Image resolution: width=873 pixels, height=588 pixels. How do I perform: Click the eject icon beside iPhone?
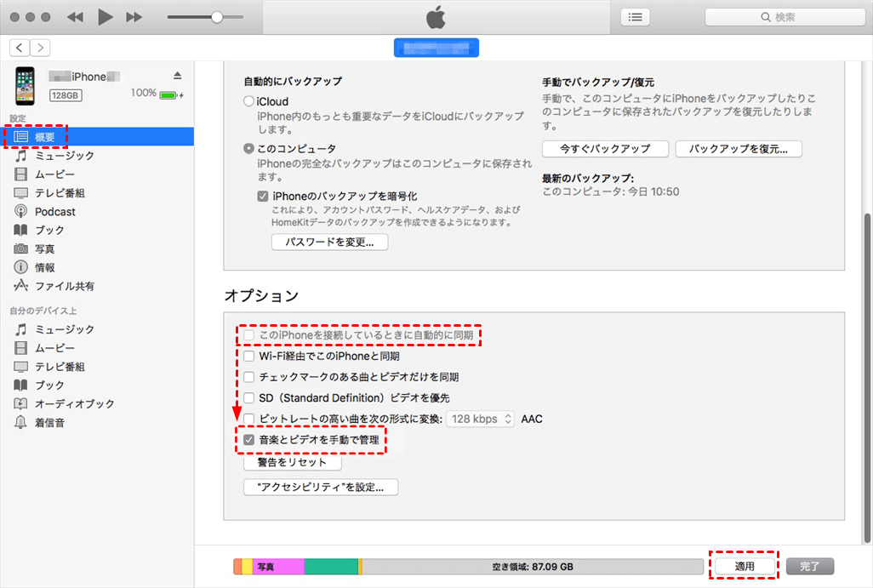click(178, 76)
